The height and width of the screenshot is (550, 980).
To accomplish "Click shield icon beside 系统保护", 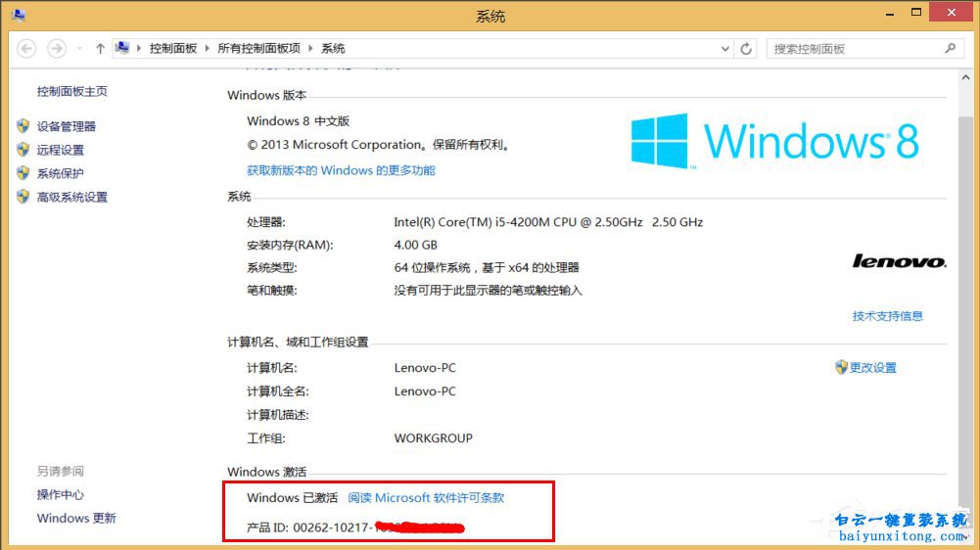I will (23, 172).
